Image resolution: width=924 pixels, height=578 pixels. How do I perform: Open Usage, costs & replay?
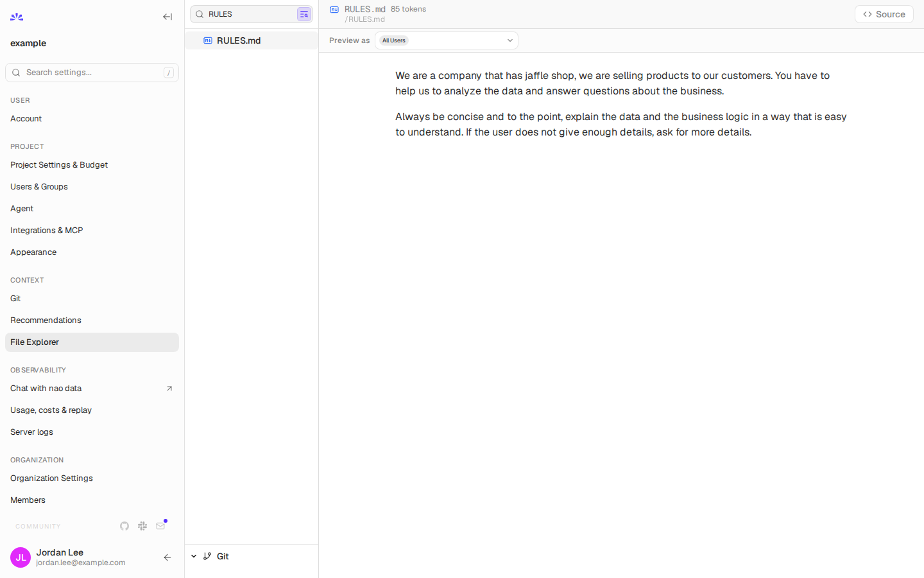click(x=92, y=410)
